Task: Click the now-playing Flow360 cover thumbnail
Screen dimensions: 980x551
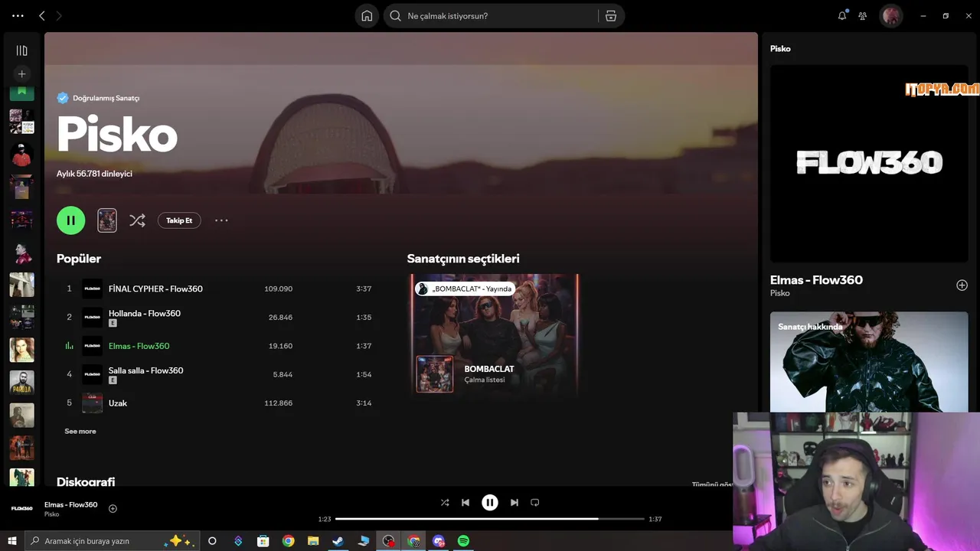Action: 22,509
